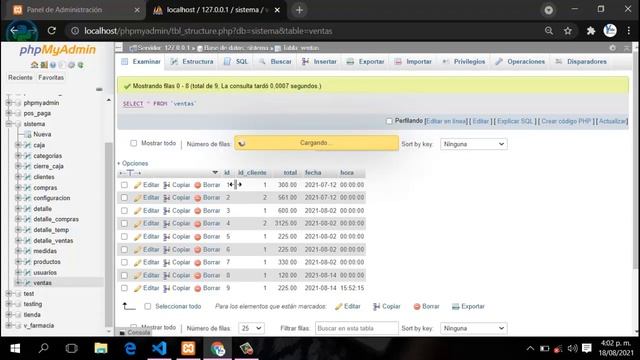The image size is (640, 360).
Task: Open Buscar tab
Action: [276, 62]
